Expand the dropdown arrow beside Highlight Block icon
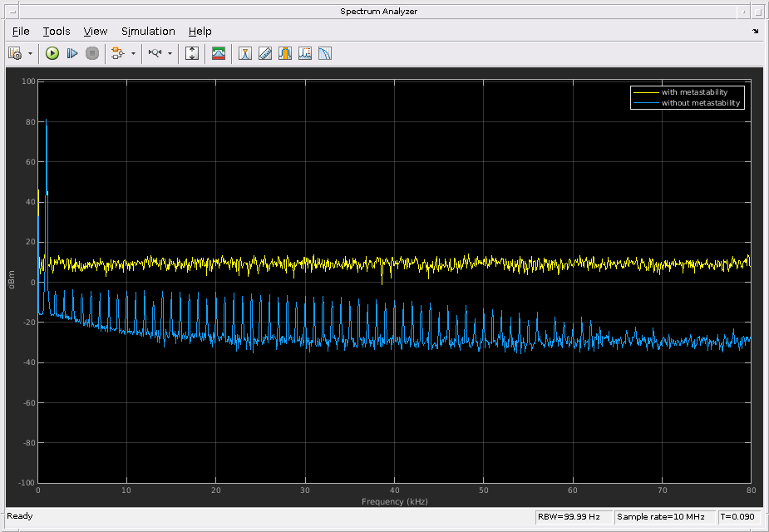The width and height of the screenshot is (769, 532). (x=133, y=53)
